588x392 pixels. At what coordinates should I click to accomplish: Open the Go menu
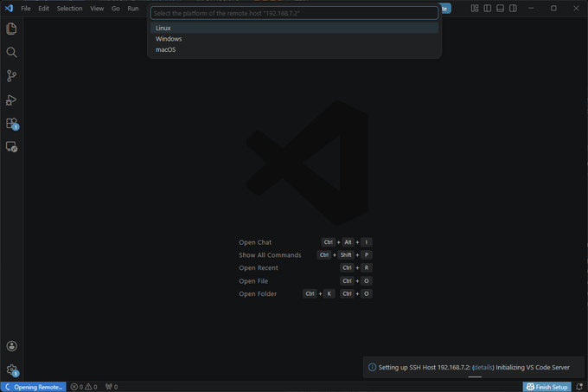pyautogui.click(x=116, y=9)
